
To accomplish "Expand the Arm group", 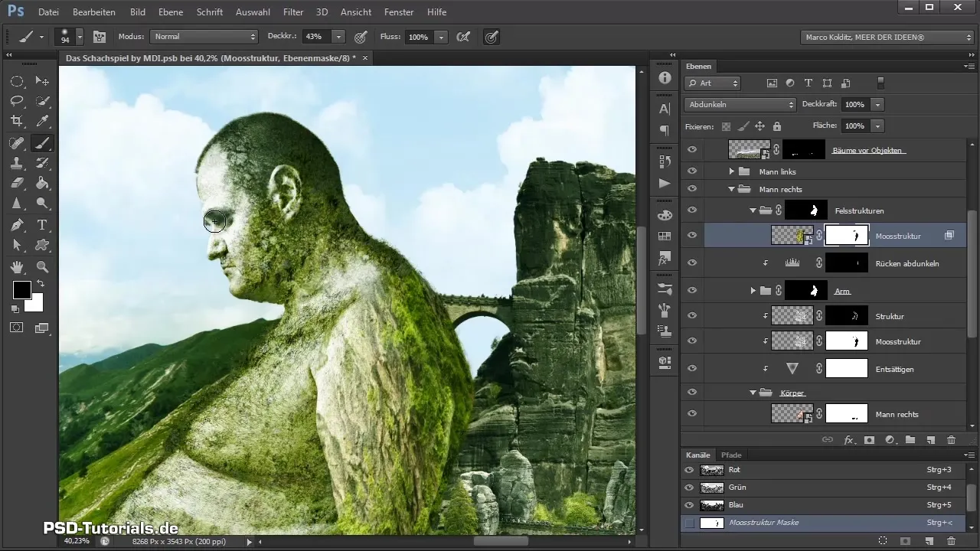I will [753, 291].
